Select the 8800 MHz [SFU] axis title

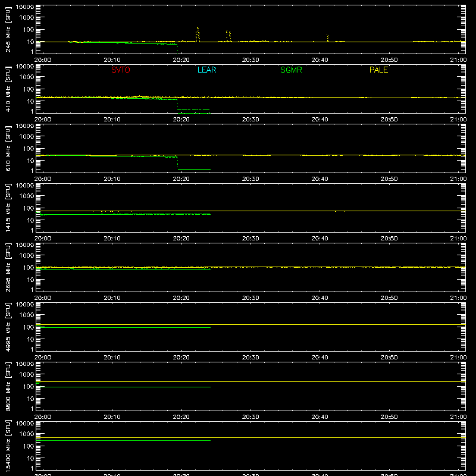tap(8, 386)
